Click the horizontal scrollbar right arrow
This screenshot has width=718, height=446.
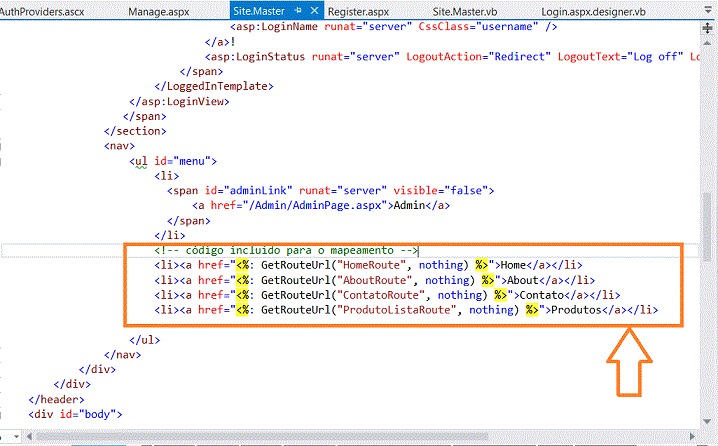point(692,436)
